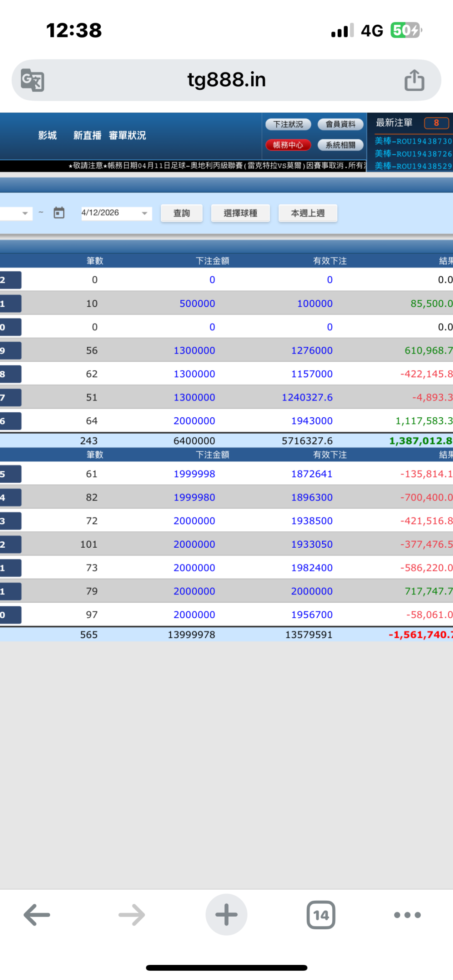Open the three-dot browser menu

[x=407, y=915]
